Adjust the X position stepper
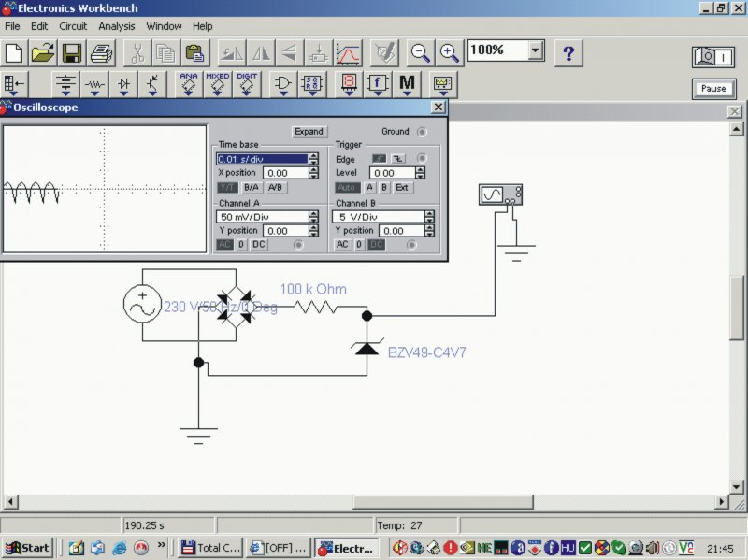The height and width of the screenshot is (560, 748). click(313, 173)
